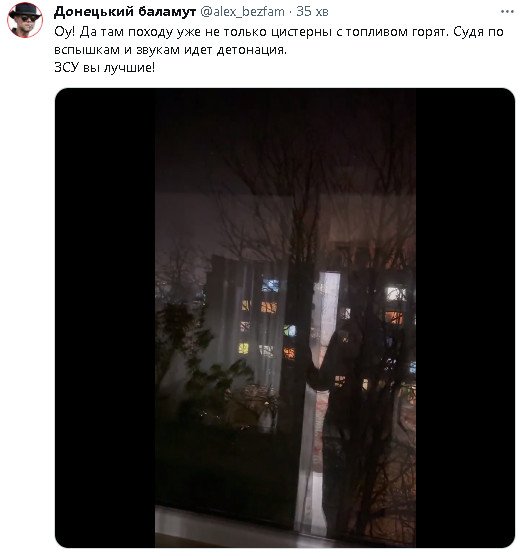Click the text ЗСУ вы лучшие!
Viewport: 525px width, 556px height.
(x=105, y=67)
